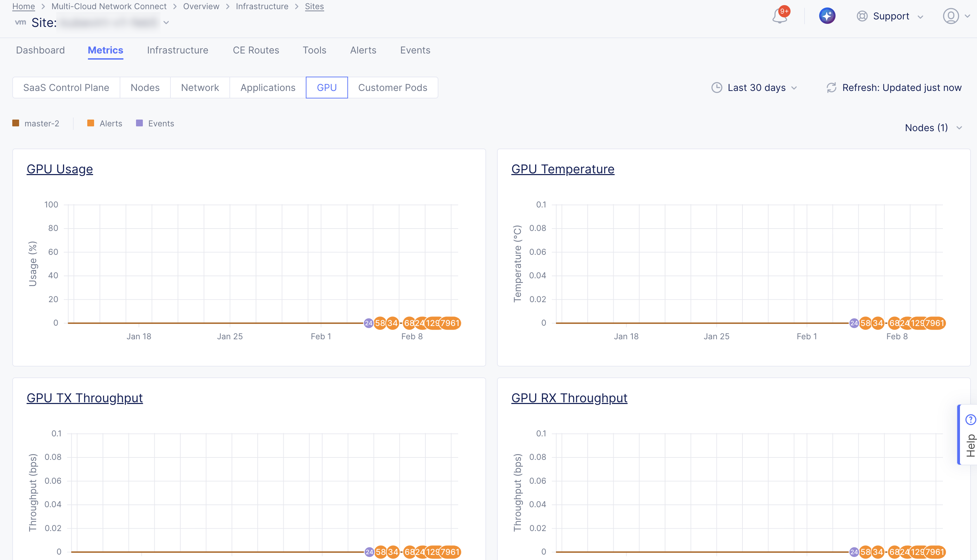Click the Help question mark icon
Screen dimensions: 977x560
tap(971, 420)
